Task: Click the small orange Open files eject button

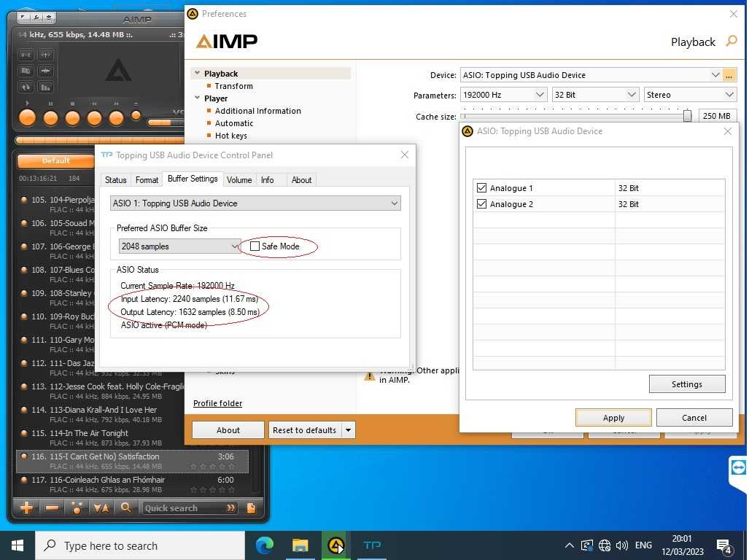Action: click(136, 115)
